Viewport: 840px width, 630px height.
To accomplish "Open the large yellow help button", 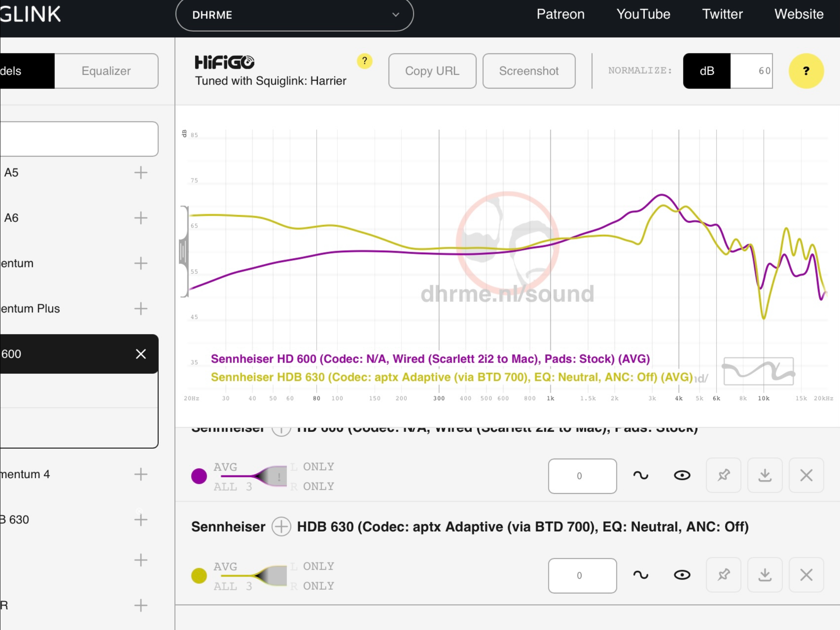I will point(806,71).
